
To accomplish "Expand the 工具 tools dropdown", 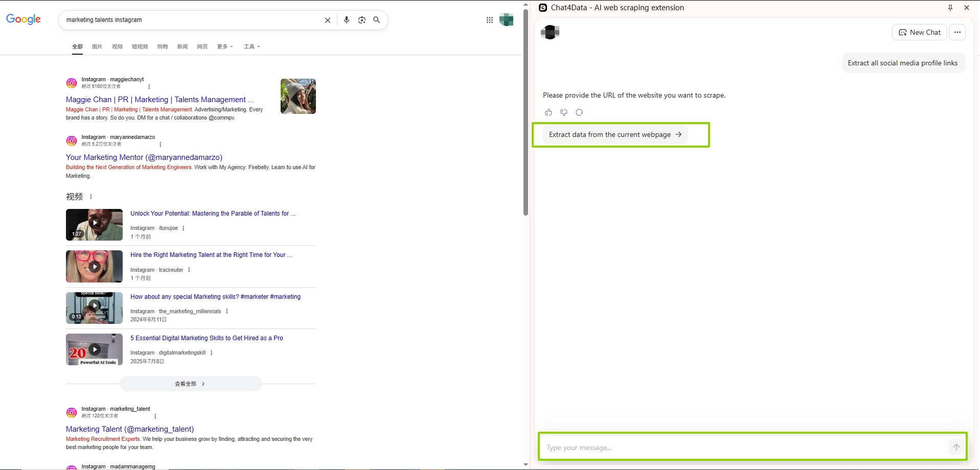I will [x=252, y=46].
